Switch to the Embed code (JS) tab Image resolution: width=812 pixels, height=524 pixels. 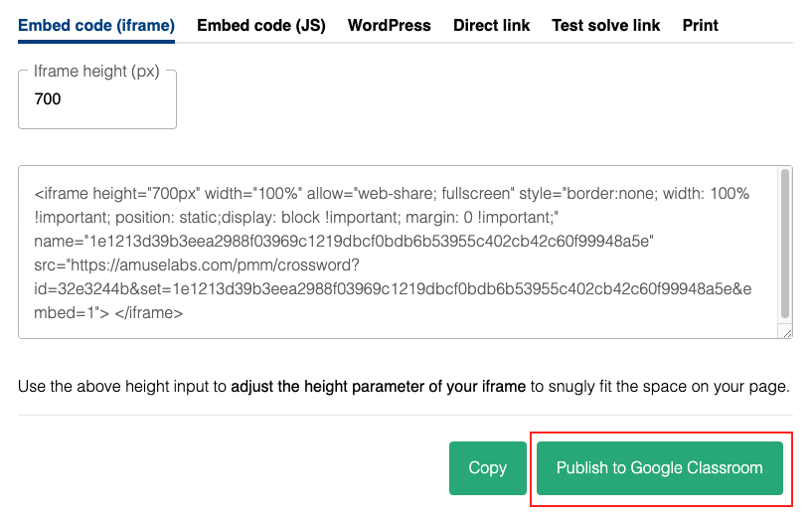coord(261,26)
